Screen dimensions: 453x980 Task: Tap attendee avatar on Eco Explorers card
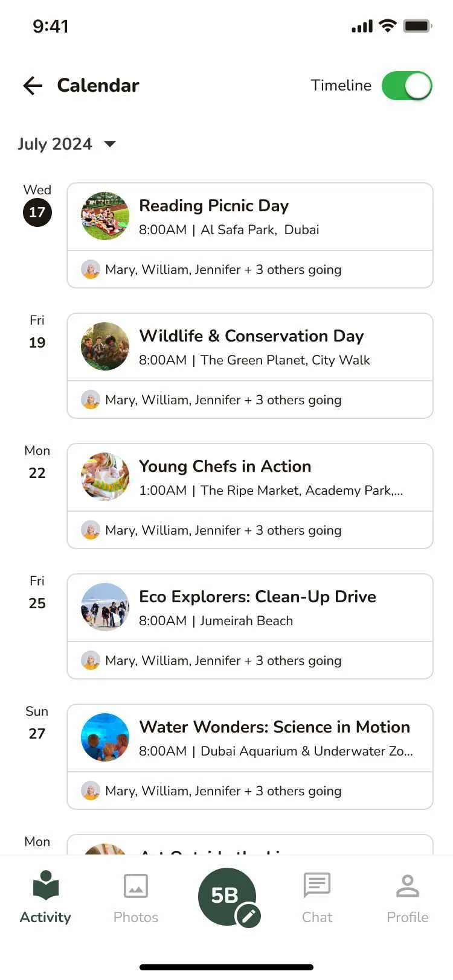point(91,660)
